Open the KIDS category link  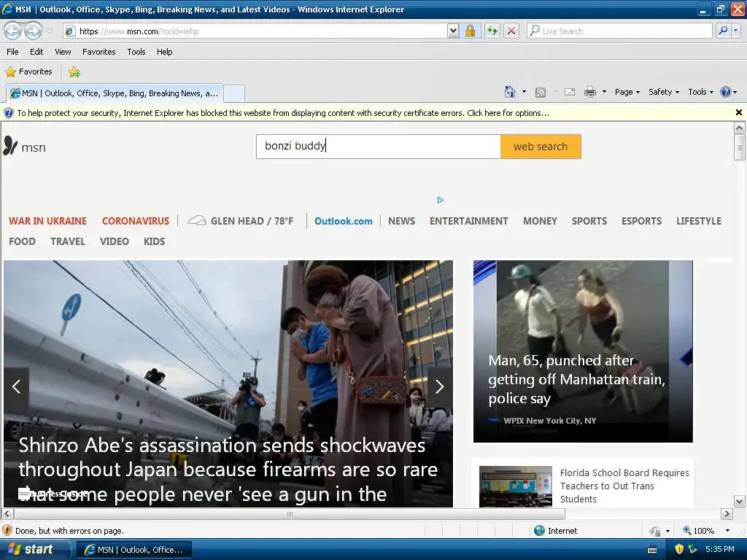coord(155,241)
